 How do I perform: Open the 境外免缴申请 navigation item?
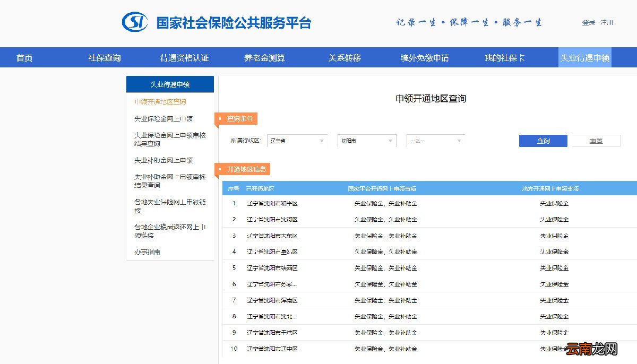point(425,58)
